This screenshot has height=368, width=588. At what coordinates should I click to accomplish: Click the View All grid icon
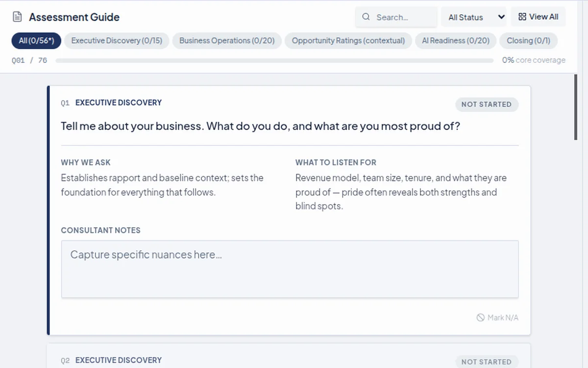coord(522,17)
